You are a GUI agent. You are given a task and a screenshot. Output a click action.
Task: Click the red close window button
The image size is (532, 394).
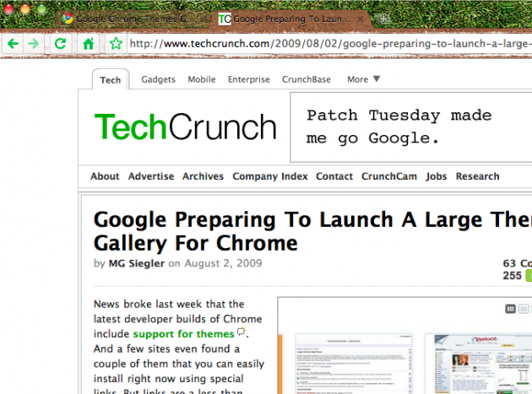tap(8, 8)
